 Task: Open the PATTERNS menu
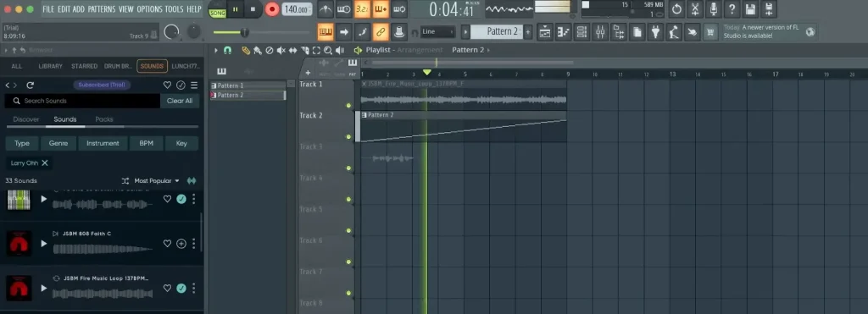click(102, 8)
